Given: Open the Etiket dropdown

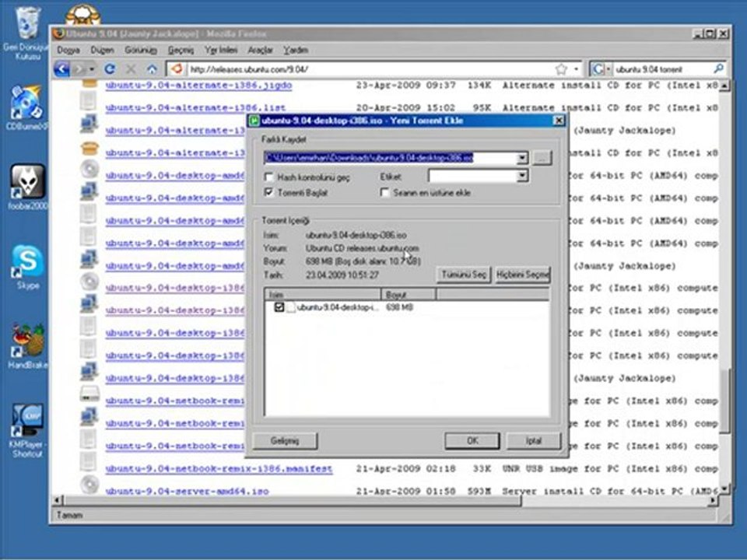Looking at the screenshot, I should point(522,177).
